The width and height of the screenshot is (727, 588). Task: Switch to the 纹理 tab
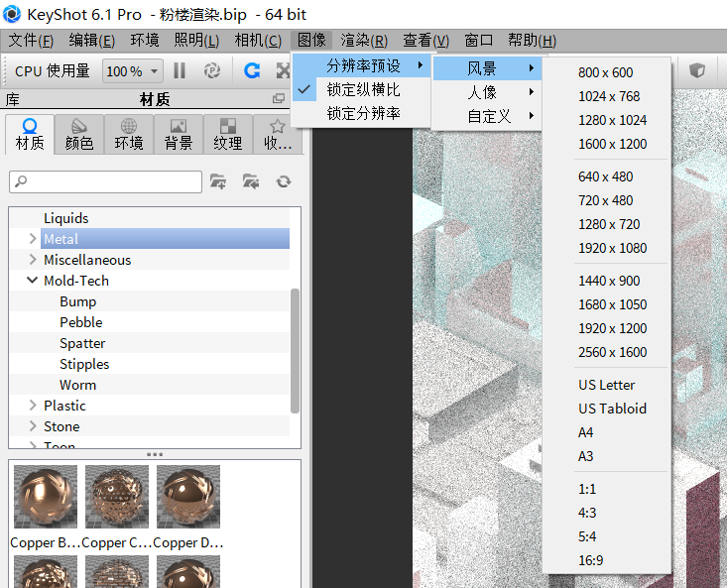click(228, 135)
